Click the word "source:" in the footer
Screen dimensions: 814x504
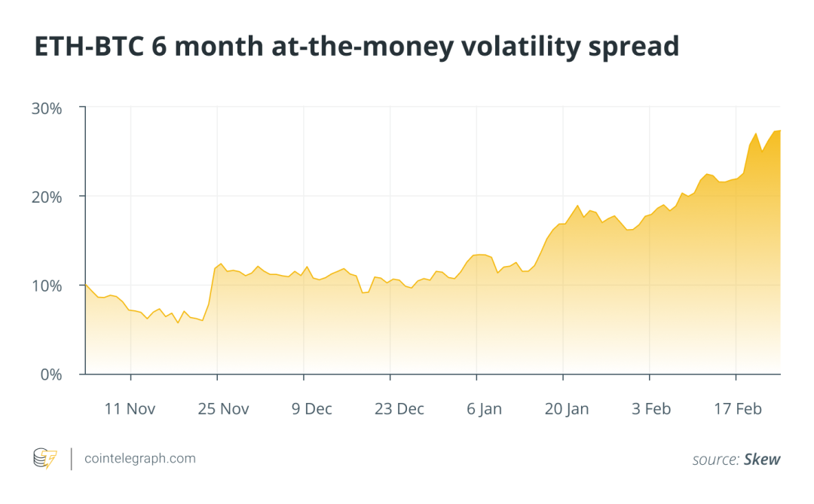coord(715,459)
